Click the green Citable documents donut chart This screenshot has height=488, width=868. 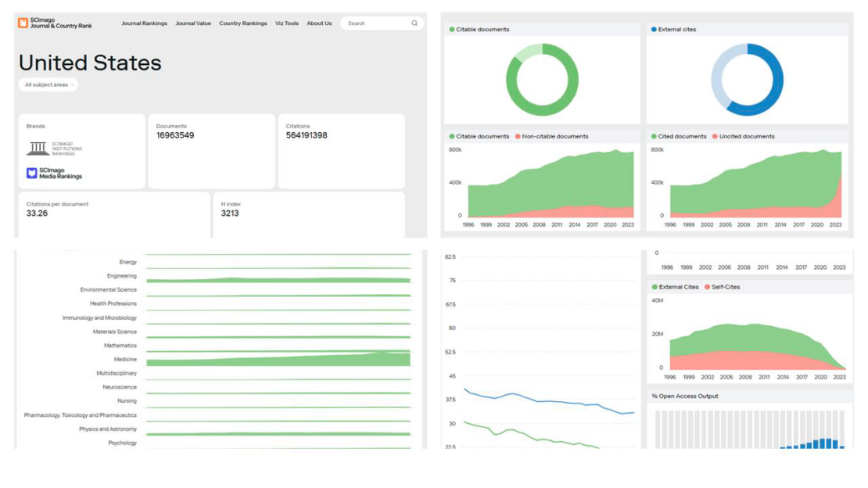[542, 80]
